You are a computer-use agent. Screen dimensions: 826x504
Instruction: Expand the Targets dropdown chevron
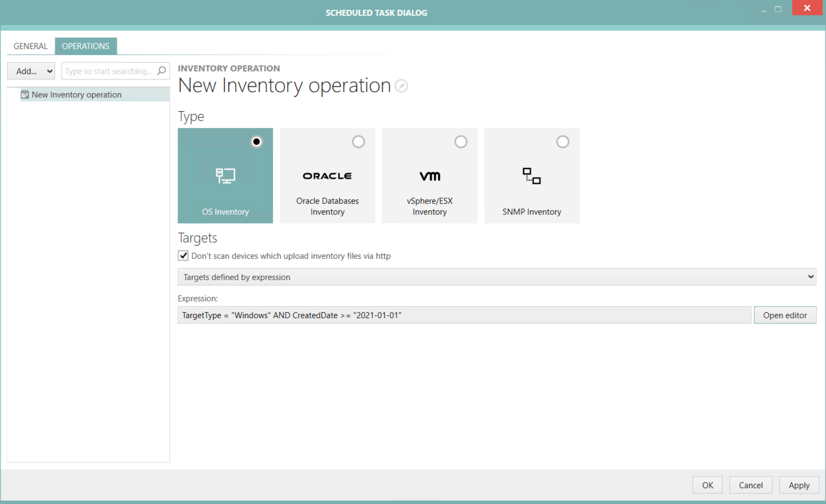(x=811, y=277)
